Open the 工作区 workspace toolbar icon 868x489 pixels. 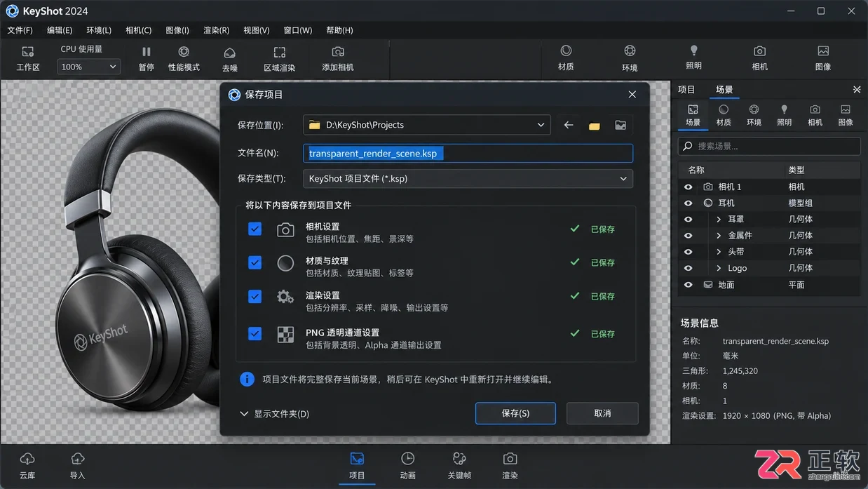click(x=28, y=52)
